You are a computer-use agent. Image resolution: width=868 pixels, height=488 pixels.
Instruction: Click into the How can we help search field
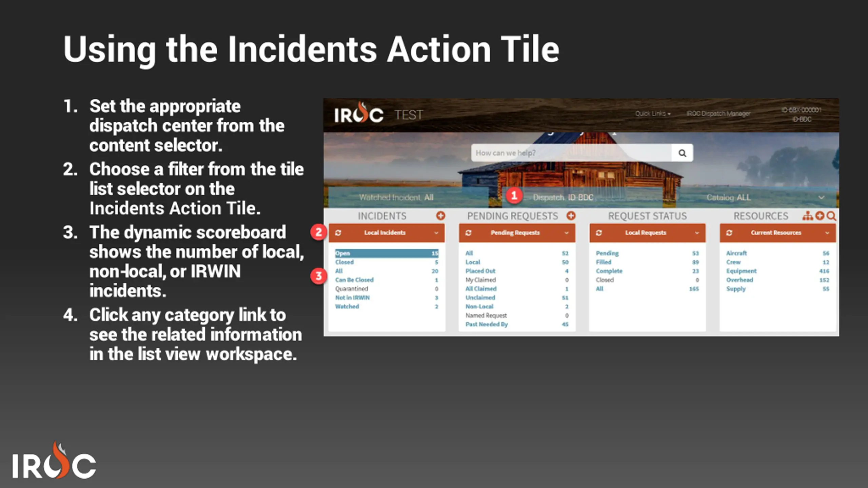571,153
